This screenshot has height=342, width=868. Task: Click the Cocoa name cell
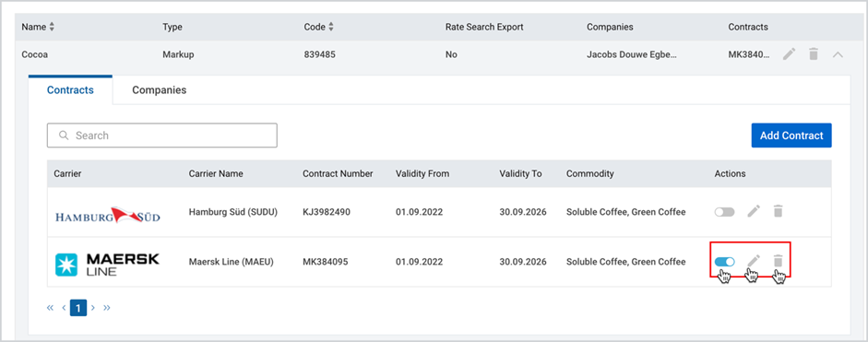click(x=34, y=54)
